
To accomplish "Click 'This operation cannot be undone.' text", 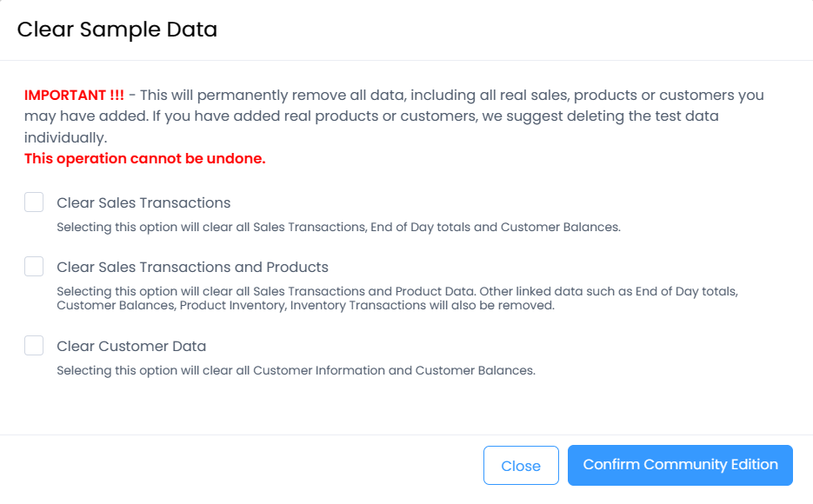I will (x=144, y=159).
